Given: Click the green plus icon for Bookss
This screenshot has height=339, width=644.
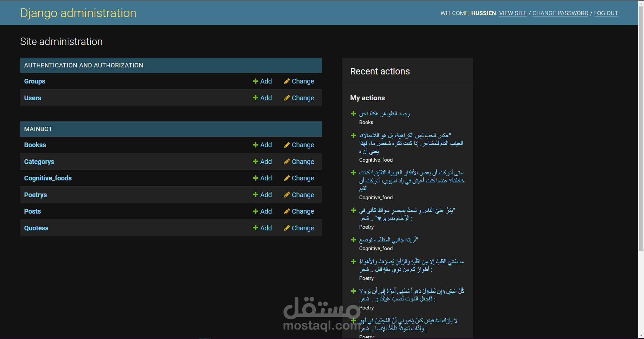Looking at the screenshot, I should click(x=256, y=145).
